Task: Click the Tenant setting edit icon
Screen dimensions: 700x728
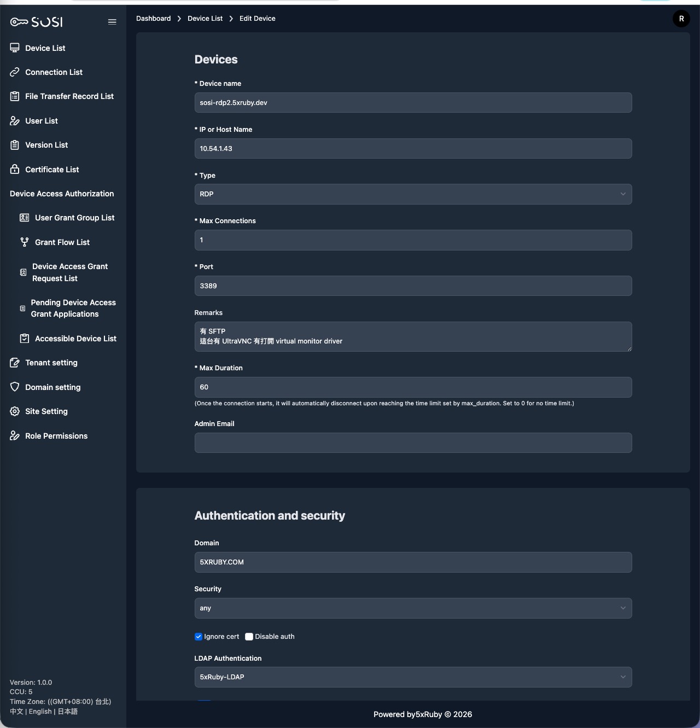Action: (15, 363)
